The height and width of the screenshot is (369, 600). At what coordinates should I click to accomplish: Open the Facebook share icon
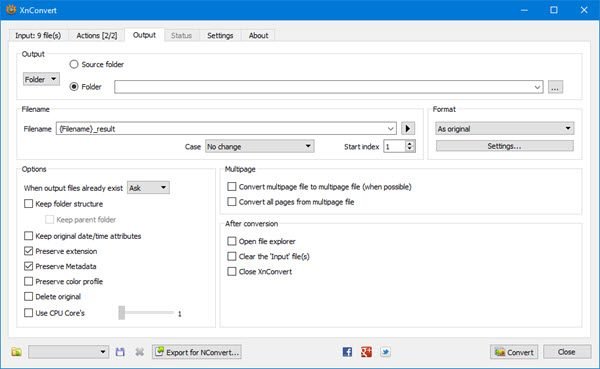click(x=347, y=352)
